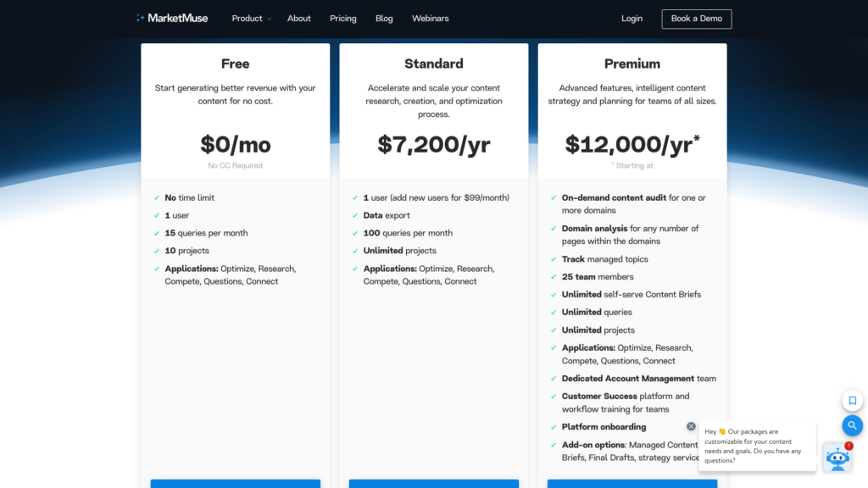Image resolution: width=868 pixels, height=488 pixels.
Task: Click 25 team members feature
Action: (x=598, y=277)
